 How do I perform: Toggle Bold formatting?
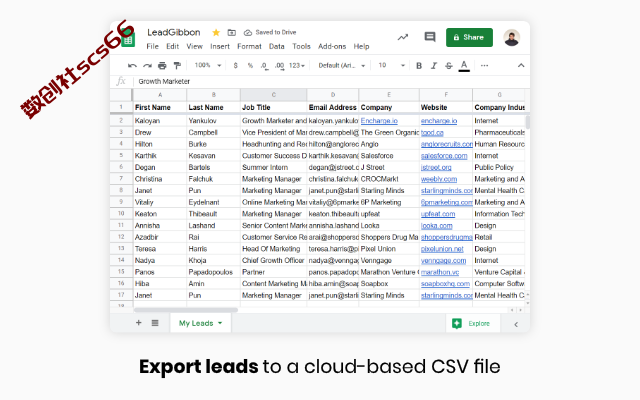[419, 66]
